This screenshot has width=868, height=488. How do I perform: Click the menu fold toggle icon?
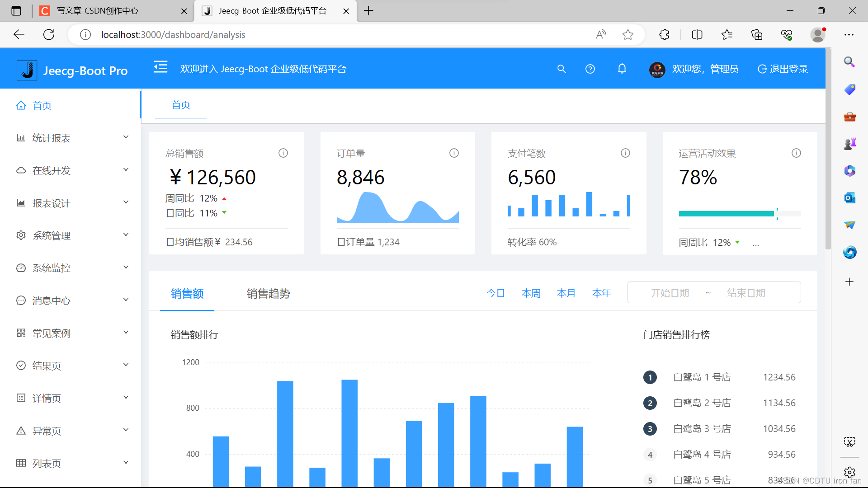160,67
